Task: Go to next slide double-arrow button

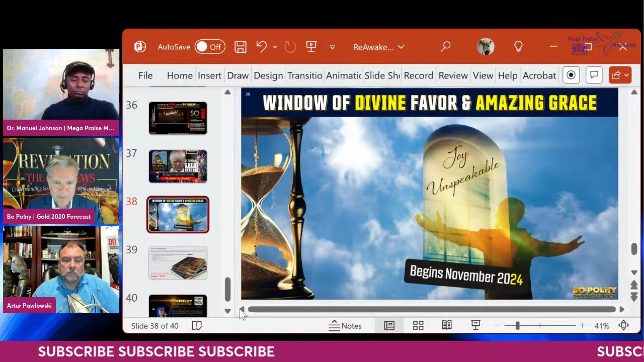Action: 634,297
